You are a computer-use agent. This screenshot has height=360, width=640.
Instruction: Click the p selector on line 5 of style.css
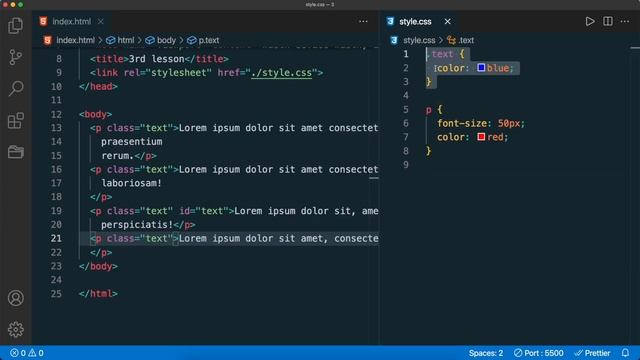pyautogui.click(x=429, y=109)
